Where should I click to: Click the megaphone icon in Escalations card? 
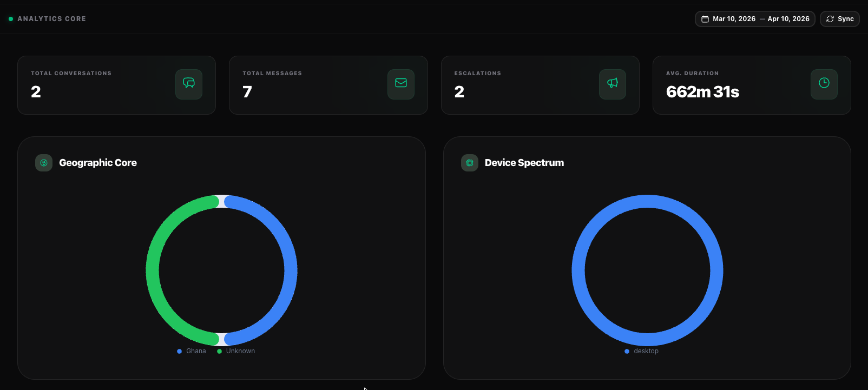point(613,83)
